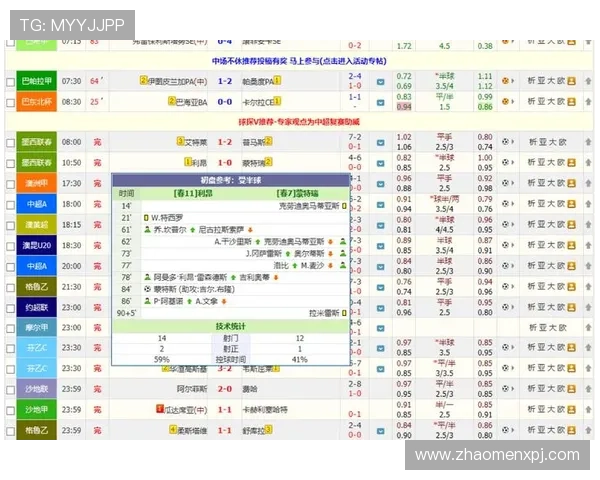Select the 约超联 league label

(x=37, y=307)
